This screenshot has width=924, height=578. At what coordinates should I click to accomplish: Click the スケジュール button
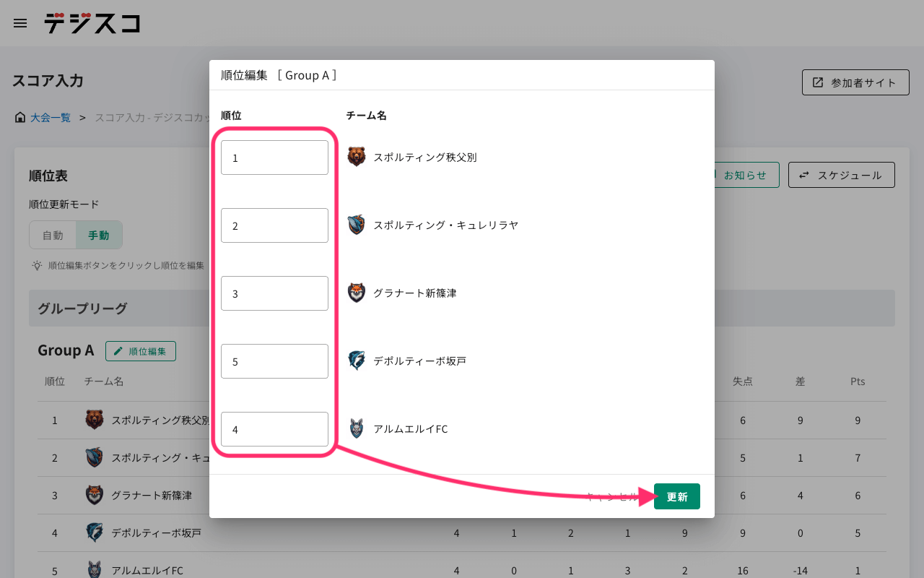tap(841, 175)
